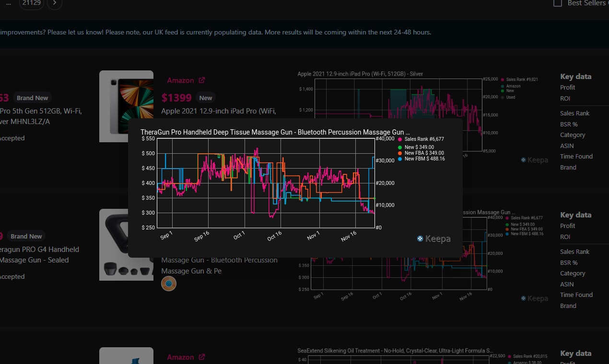Click Accepted text in the Theragun row
Image resolution: width=609 pixels, height=364 pixels.
point(12,276)
